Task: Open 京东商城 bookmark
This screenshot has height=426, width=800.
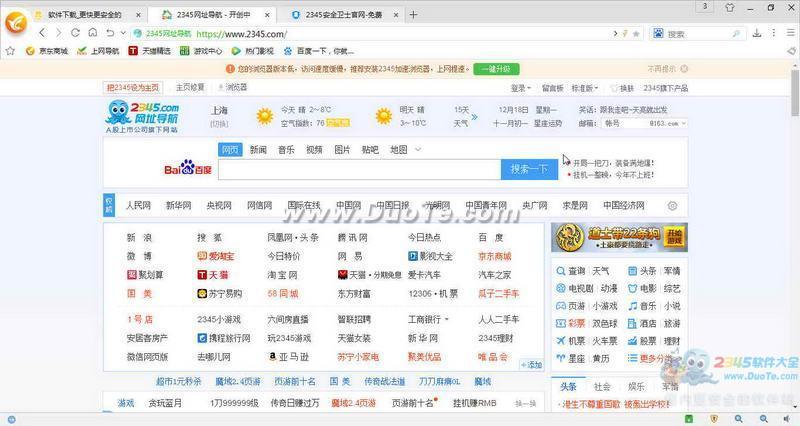Action: (x=46, y=51)
